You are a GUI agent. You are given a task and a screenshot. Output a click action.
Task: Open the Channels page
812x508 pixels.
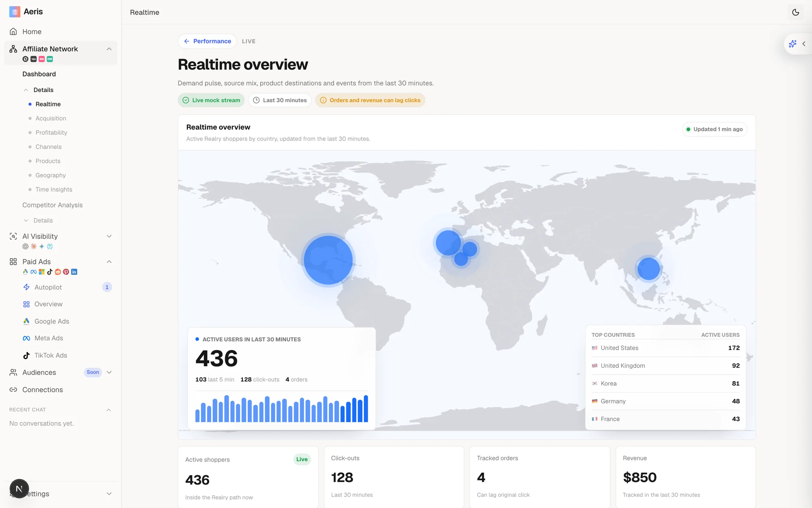(x=48, y=147)
